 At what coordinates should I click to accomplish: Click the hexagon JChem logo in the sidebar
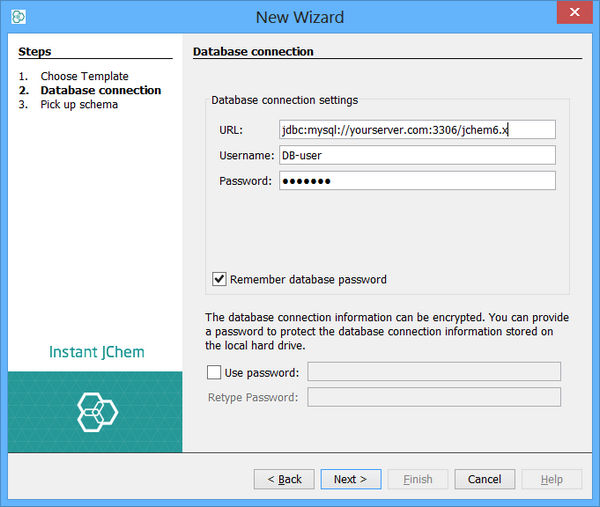point(98,412)
